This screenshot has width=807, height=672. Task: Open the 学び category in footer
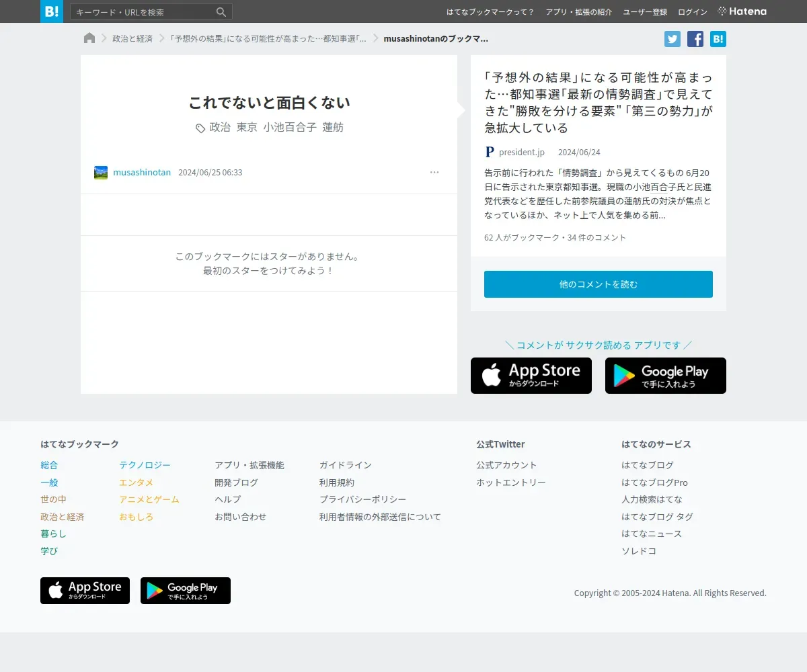point(49,551)
